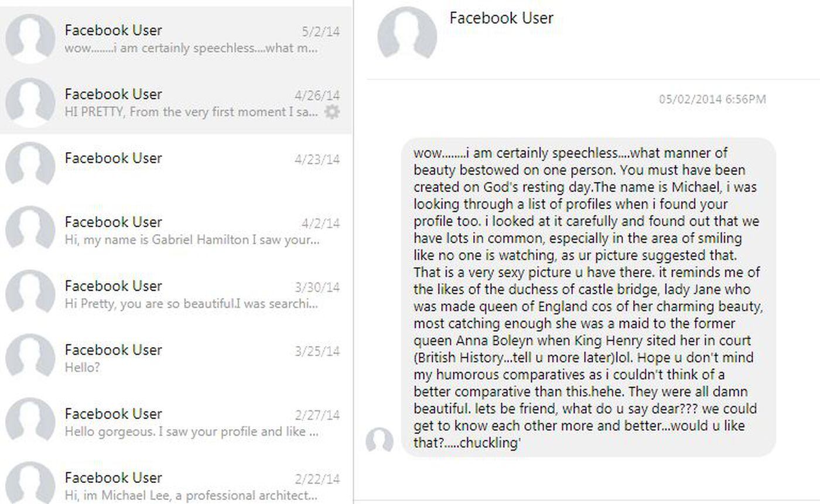The height and width of the screenshot is (504, 820).
Task: Click avatar of the 3/25/14 Hello conversation
Action: point(30,358)
